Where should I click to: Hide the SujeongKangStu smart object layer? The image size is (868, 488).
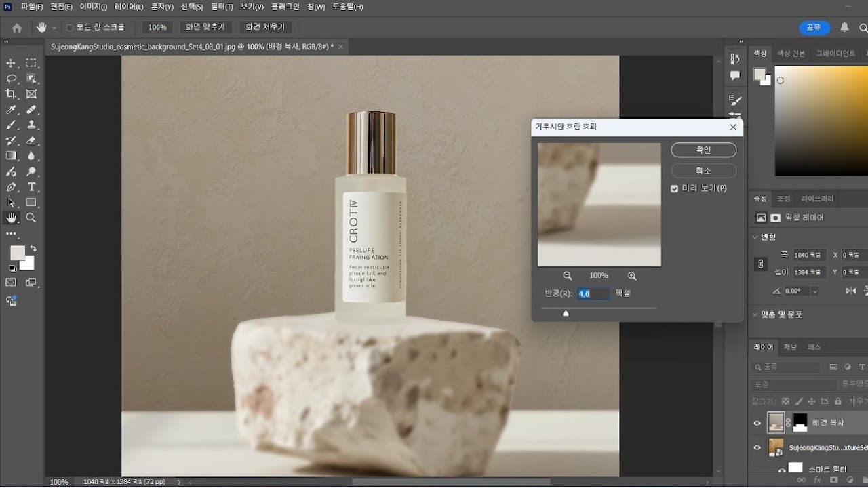coord(757,447)
